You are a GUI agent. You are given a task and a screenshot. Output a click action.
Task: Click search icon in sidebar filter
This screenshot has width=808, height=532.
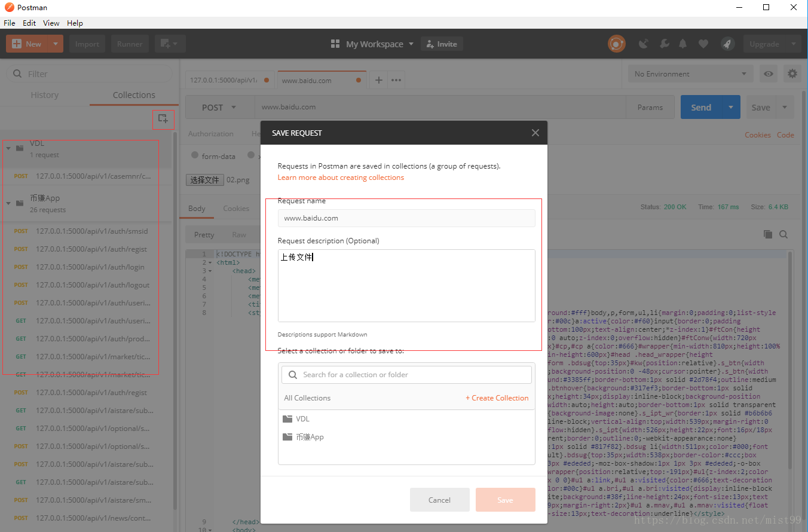coord(17,74)
